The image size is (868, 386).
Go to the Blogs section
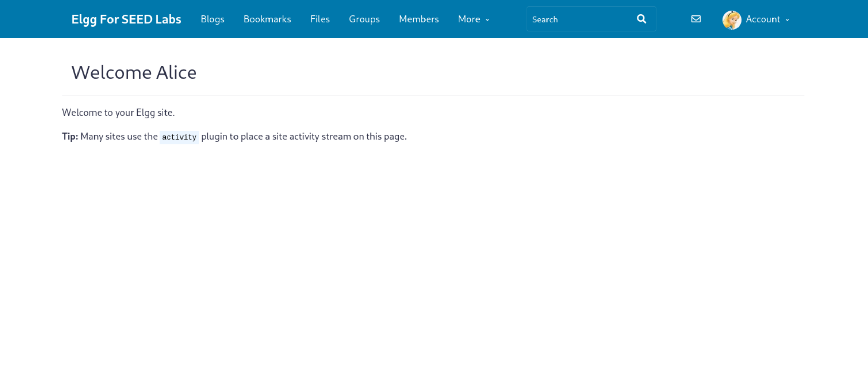pyautogui.click(x=212, y=19)
